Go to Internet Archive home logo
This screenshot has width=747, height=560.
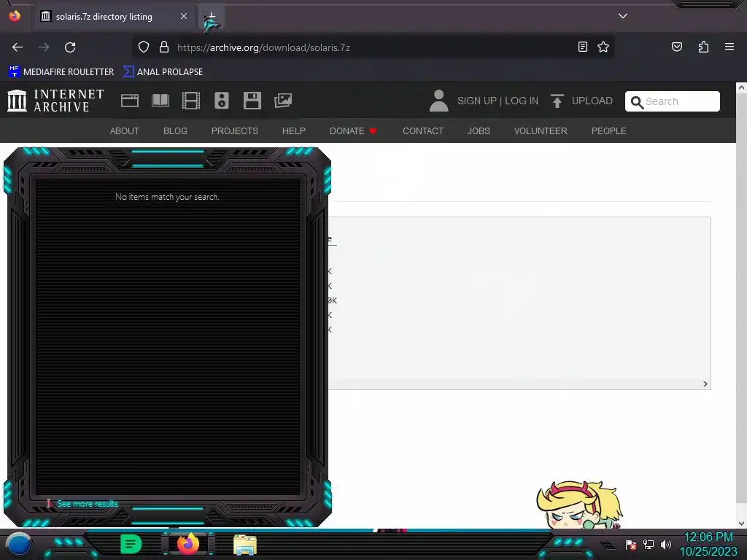[x=55, y=101]
